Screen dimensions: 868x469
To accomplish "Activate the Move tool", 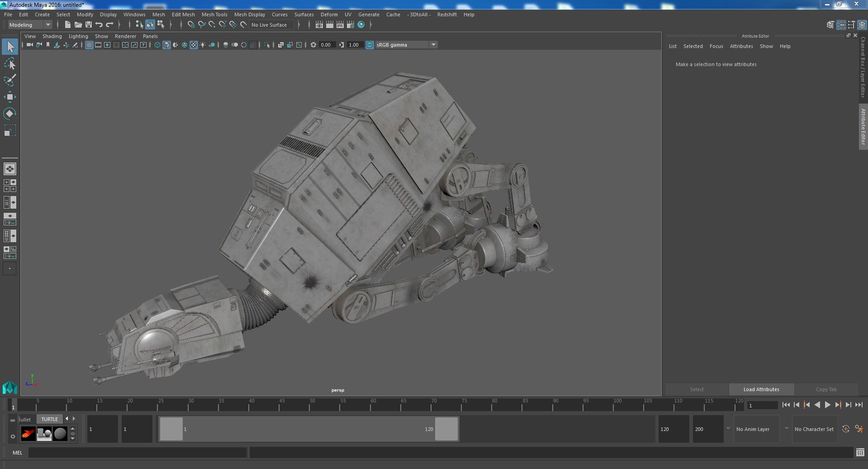I will click(10, 97).
